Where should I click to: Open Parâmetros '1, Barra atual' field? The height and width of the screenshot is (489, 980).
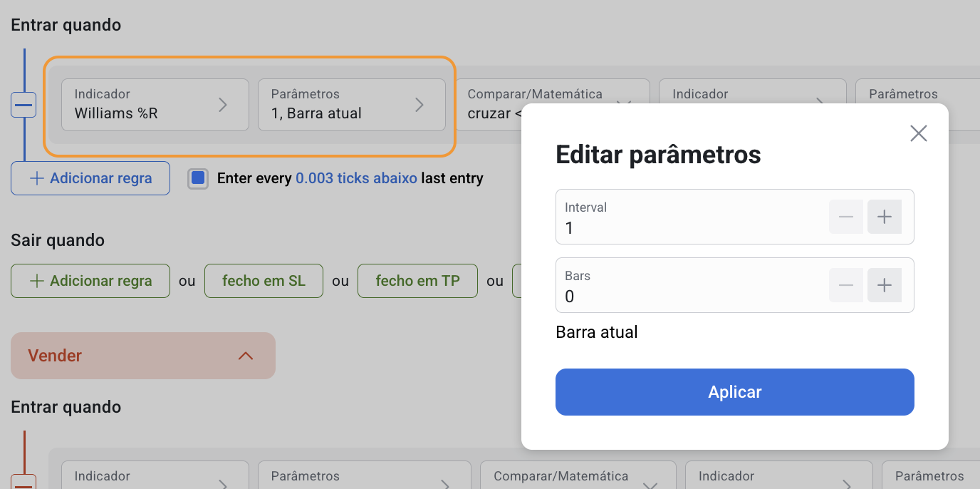tap(352, 105)
